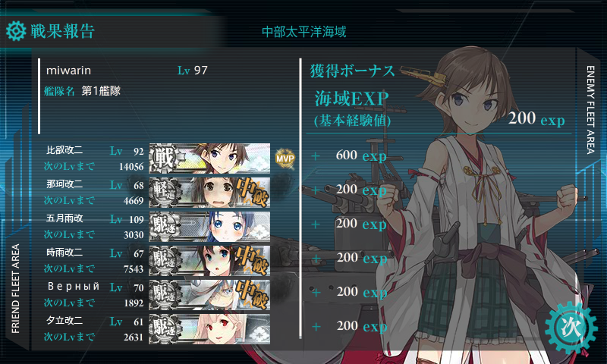Select the 戦 battleship badge on 比叡改二's banner
607x364 pixels.
(164, 158)
